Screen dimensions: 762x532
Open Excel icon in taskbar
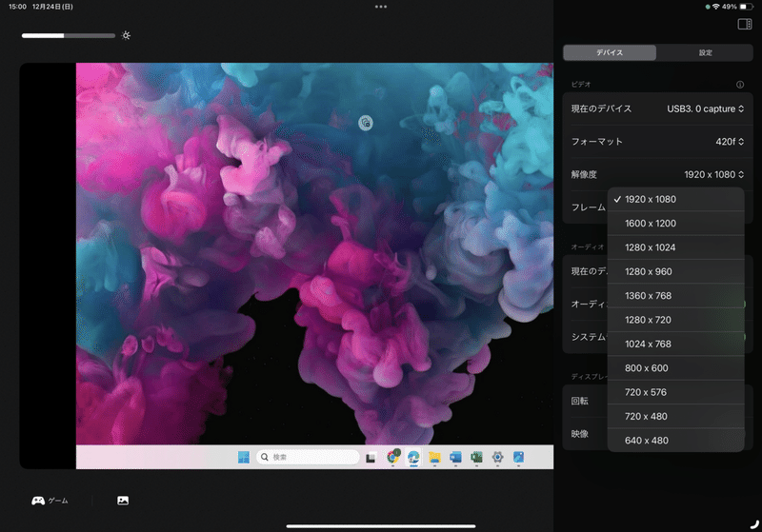(477, 457)
